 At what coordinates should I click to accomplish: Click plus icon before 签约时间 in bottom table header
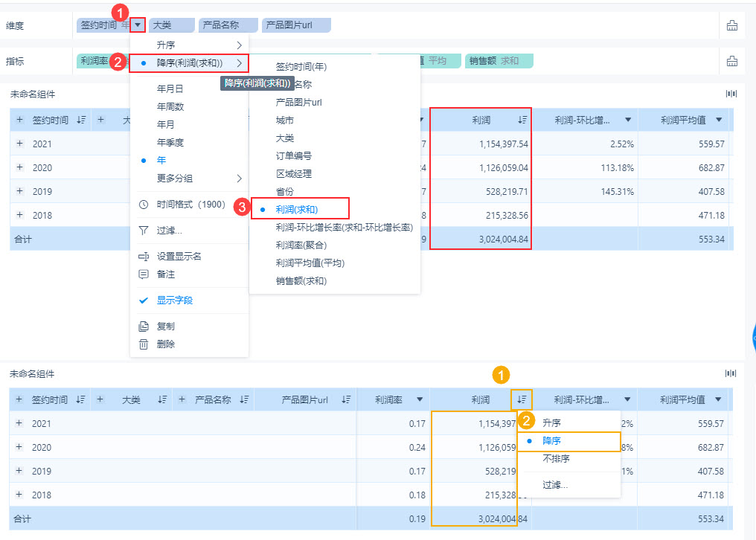[x=19, y=399]
